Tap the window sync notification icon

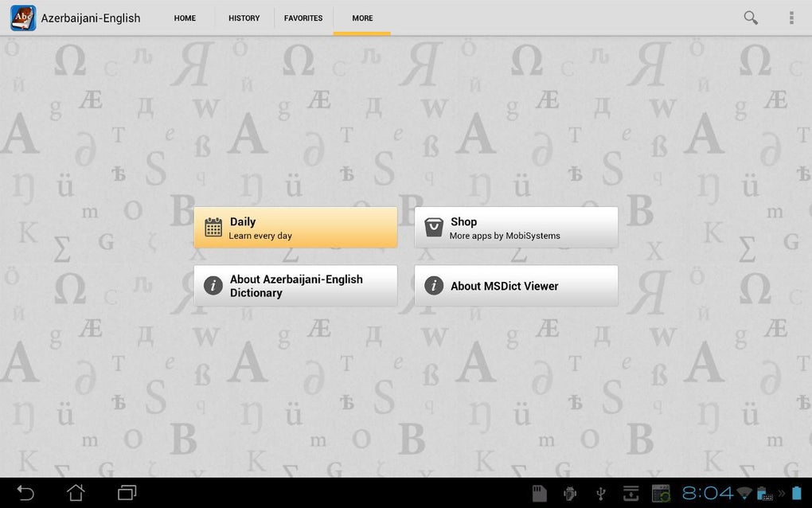(662, 494)
